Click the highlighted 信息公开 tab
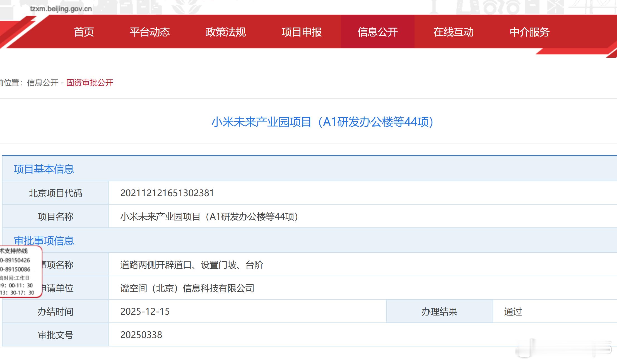This screenshot has width=617, height=364. [x=377, y=32]
